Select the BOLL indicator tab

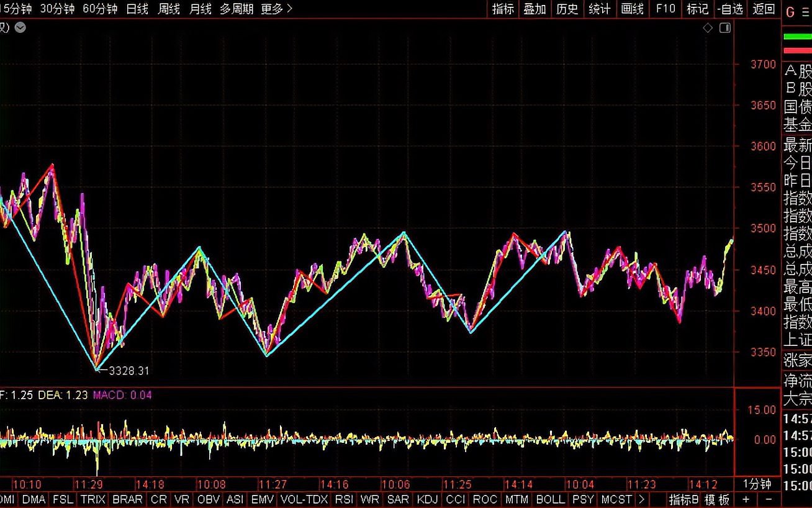tap(551, 499)
